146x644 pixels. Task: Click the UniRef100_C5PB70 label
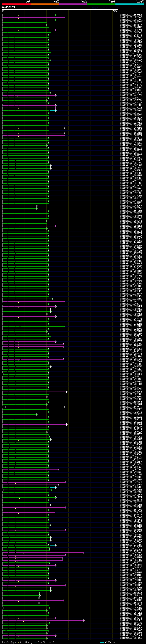pyautogui.click(x=131, y=346)
